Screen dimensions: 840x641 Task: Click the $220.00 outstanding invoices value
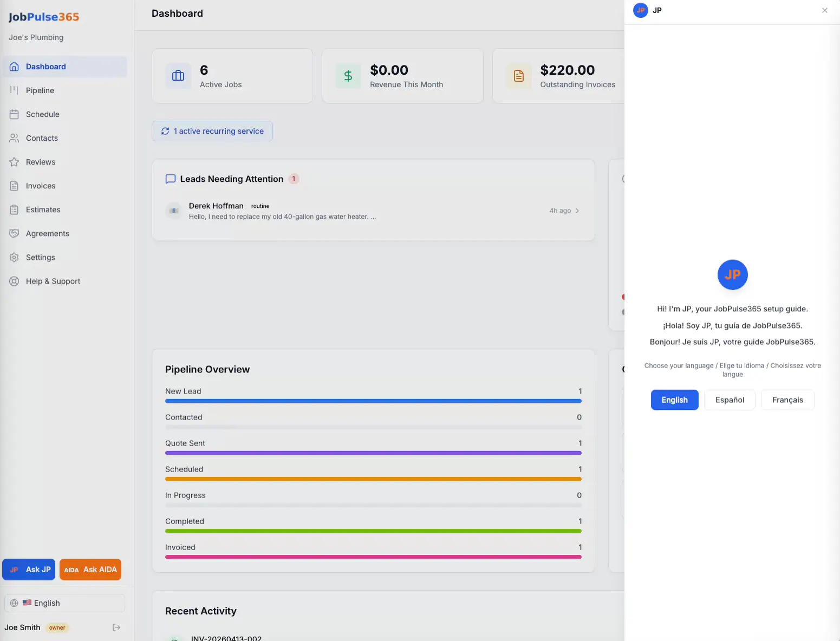click(568, 70)
